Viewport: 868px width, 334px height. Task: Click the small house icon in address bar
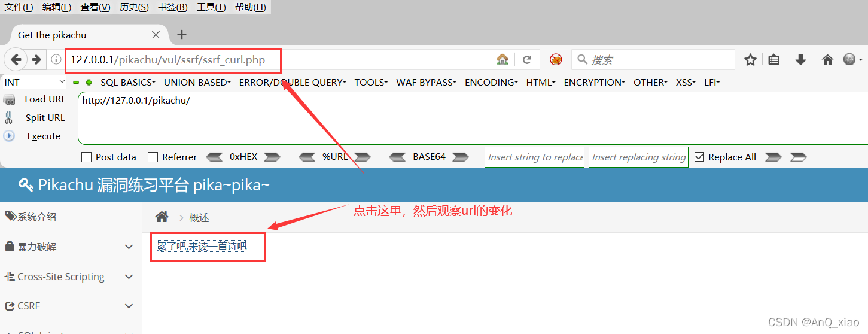(502, 60)
